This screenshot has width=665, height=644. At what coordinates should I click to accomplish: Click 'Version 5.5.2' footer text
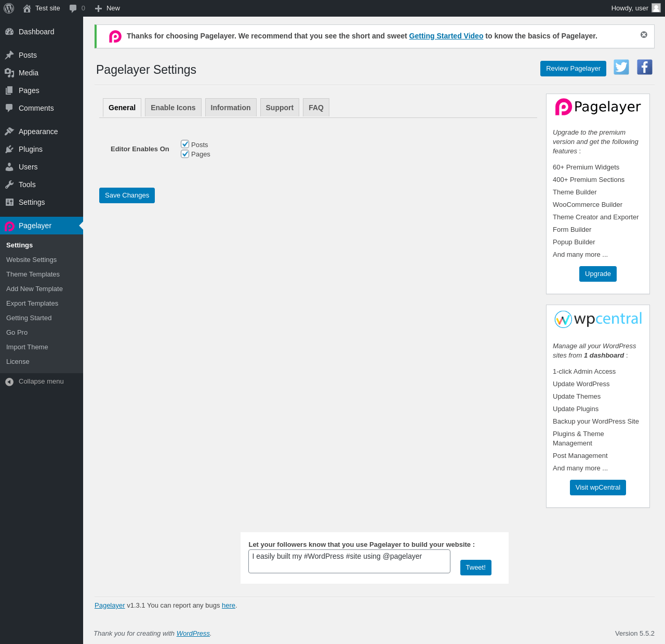[635, 634]
